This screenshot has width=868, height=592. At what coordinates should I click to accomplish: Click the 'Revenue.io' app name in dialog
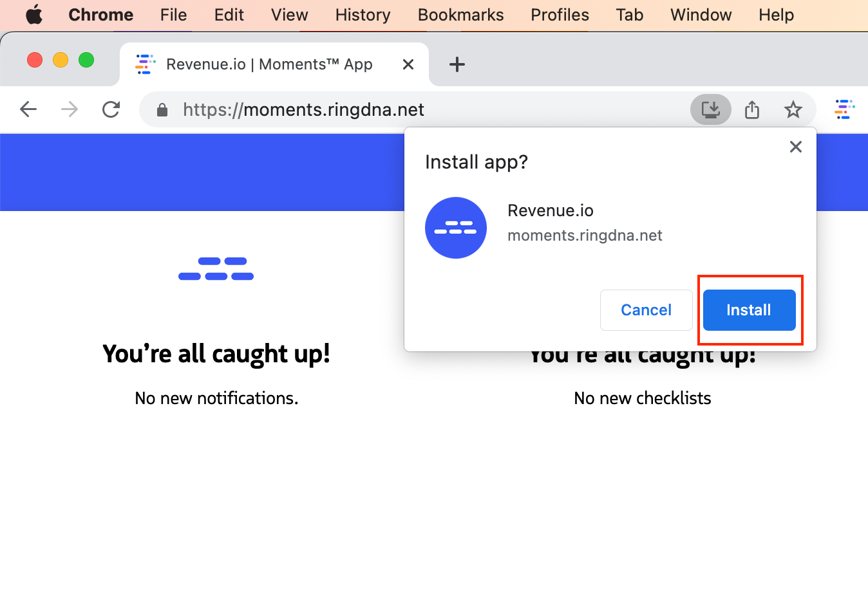(x=551, y=210)
